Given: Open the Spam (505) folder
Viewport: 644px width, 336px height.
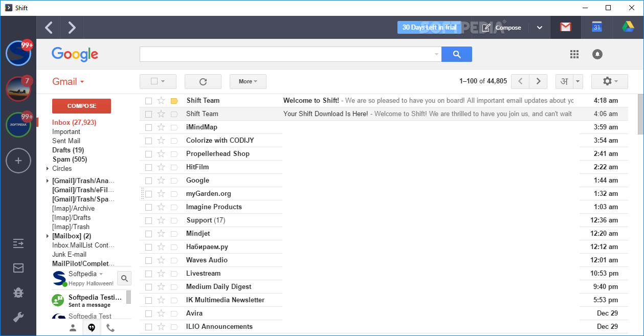Looking at the screenshot, I should tap(70, 160).
